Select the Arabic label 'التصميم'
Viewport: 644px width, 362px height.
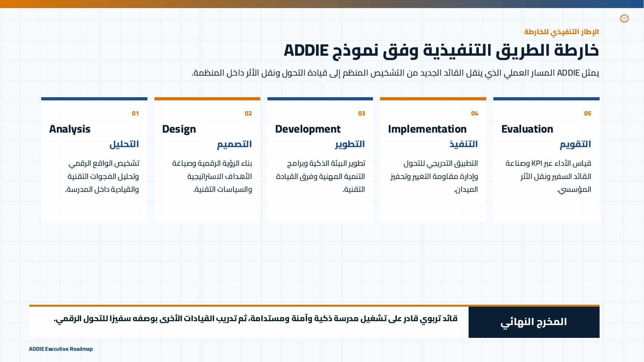[x=234, y=144]
